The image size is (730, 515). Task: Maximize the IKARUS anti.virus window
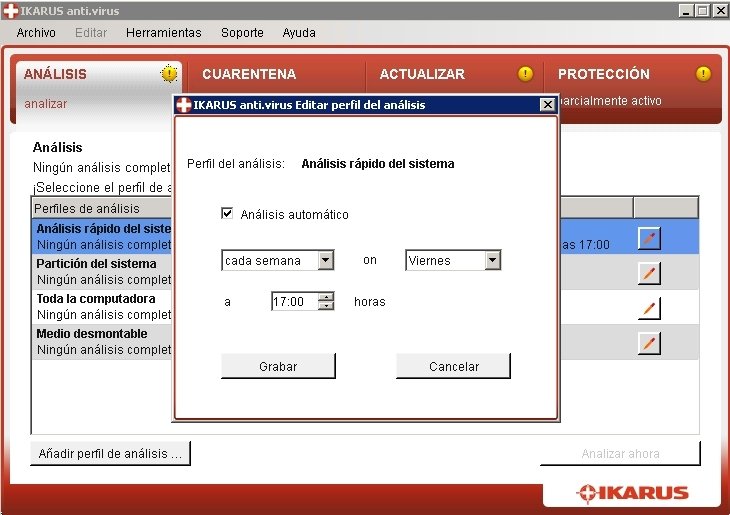703,10
